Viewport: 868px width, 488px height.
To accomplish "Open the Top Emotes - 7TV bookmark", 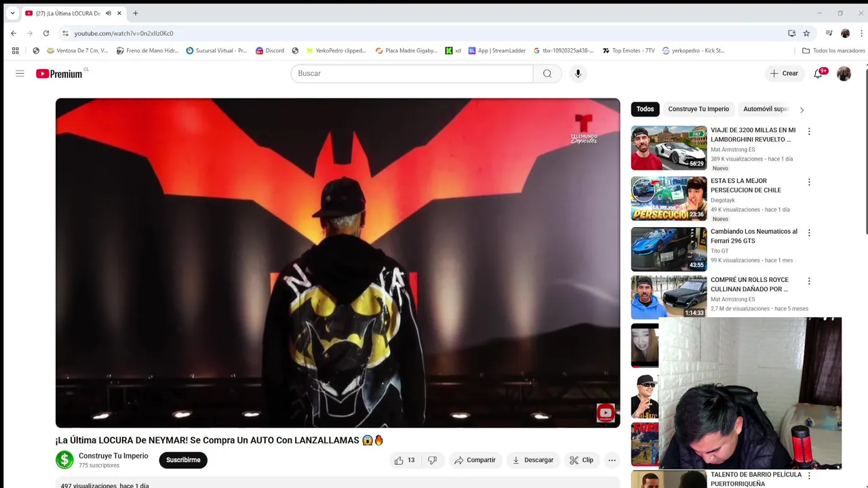I will 629,50.
